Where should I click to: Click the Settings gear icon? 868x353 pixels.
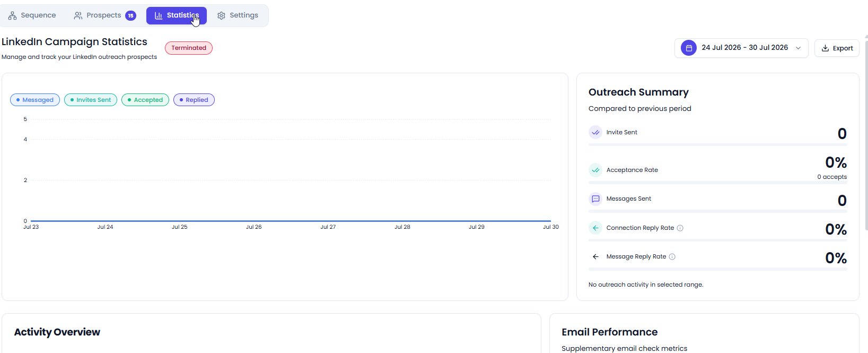[221, 15]
